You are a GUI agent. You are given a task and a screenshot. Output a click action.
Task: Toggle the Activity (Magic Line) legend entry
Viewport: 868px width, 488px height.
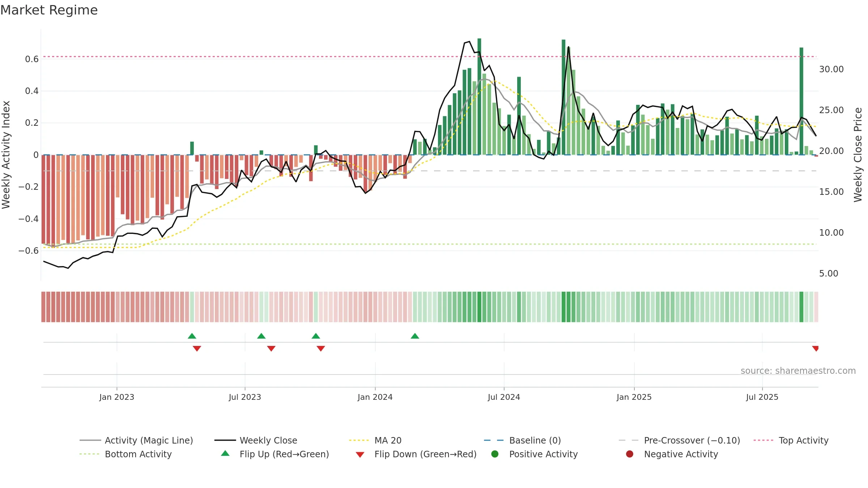pos(136,440)
